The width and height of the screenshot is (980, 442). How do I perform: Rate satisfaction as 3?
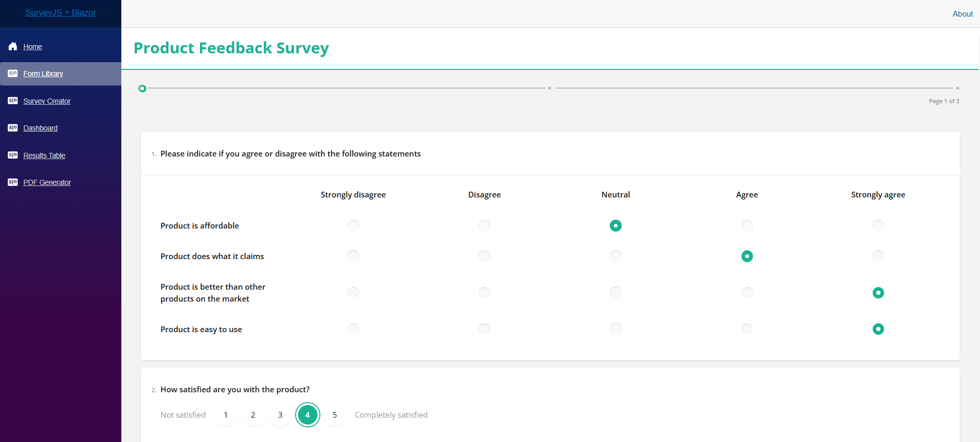tap(280, 415)
